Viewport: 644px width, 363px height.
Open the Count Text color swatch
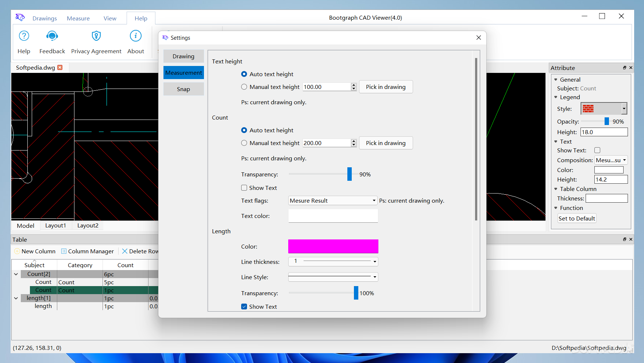pyautogui.click(x=333, y=216)
